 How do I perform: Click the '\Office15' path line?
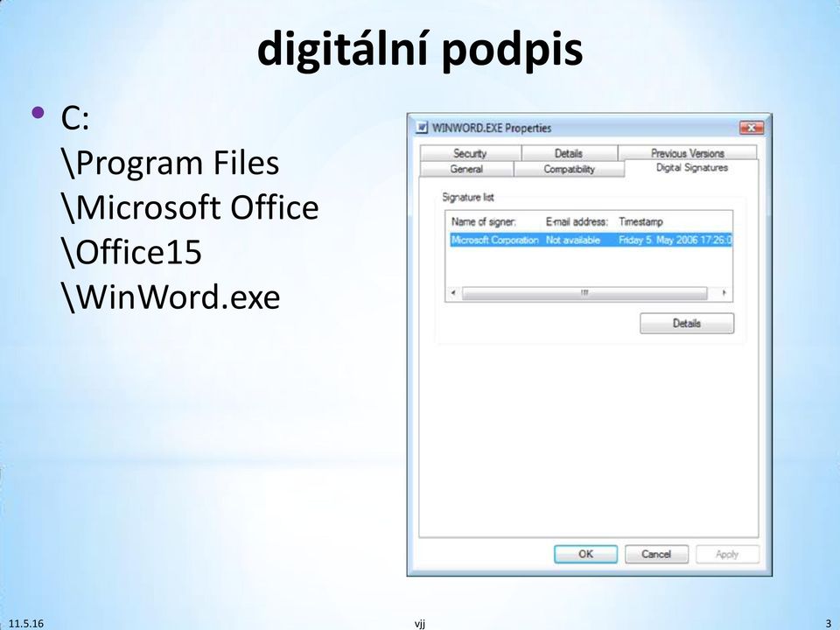point(131,251)
